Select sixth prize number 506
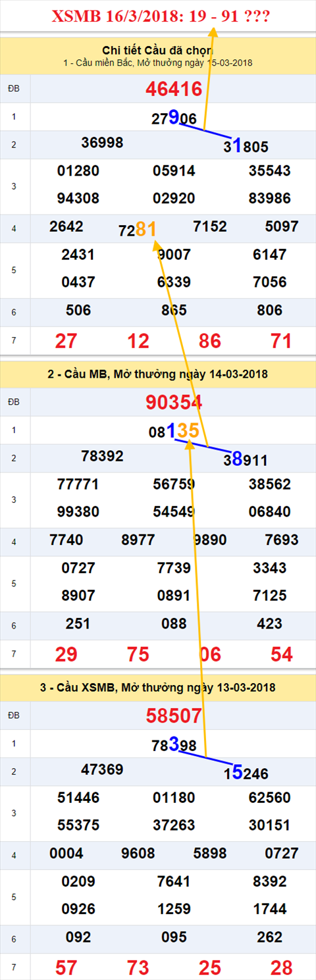Image resolution: width=316 pixels, height=980 pixels. pos(78,310)
